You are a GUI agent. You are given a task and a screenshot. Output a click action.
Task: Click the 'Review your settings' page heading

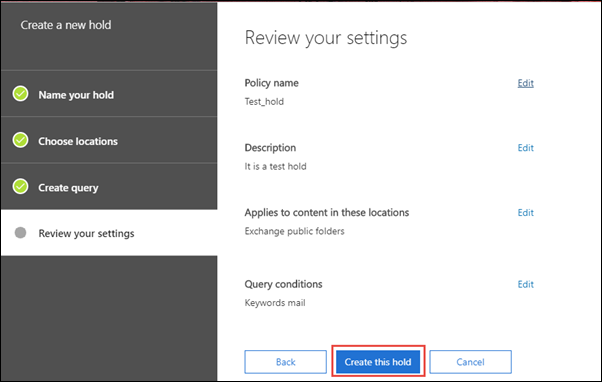326,38
